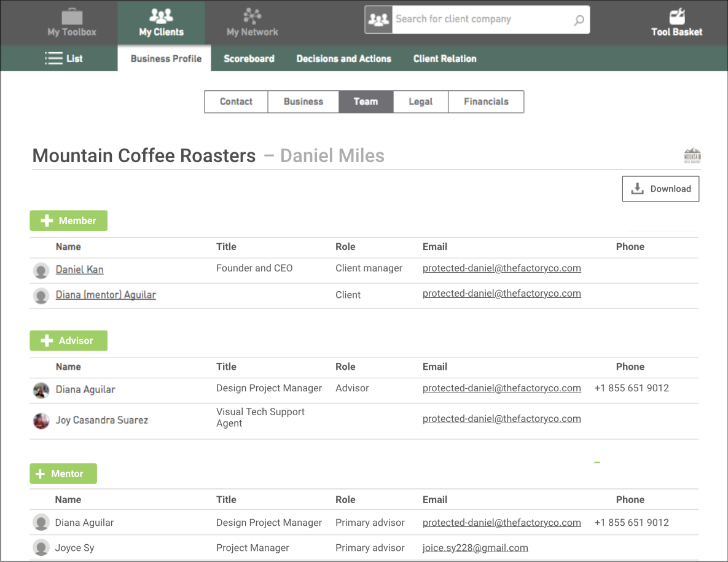Go to the Client Relation tab
Image resolution: width=728 pixels, height=562 pixels.
pyautogui.click(x=445, y=58)
